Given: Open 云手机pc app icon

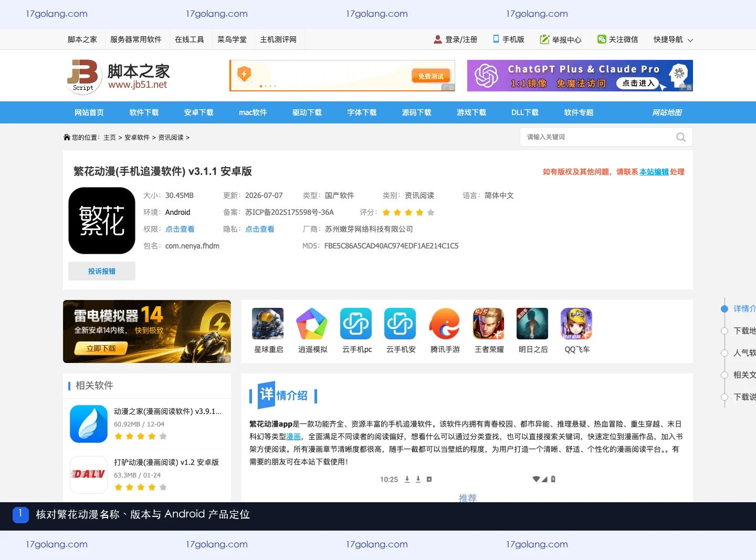Looking at the screenshot, I should [356, 324].
